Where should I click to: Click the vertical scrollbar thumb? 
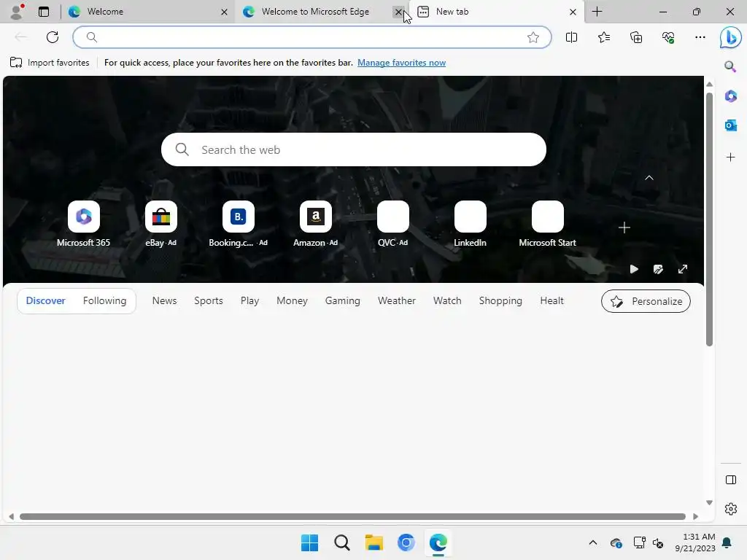click(709, 219)
